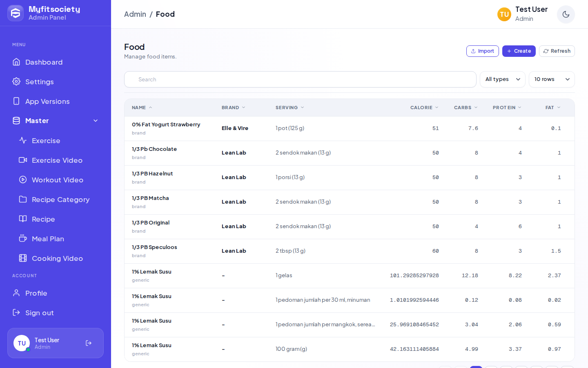Open the All types filter dropdown
This screenshot has height=368, width=588.
pyautogui.click(x=502, y=79)
